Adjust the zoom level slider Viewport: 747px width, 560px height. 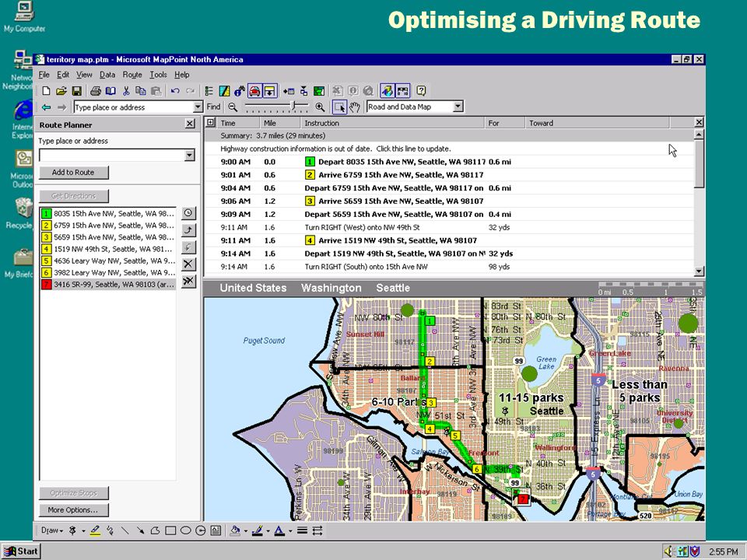tap(276, 107)
